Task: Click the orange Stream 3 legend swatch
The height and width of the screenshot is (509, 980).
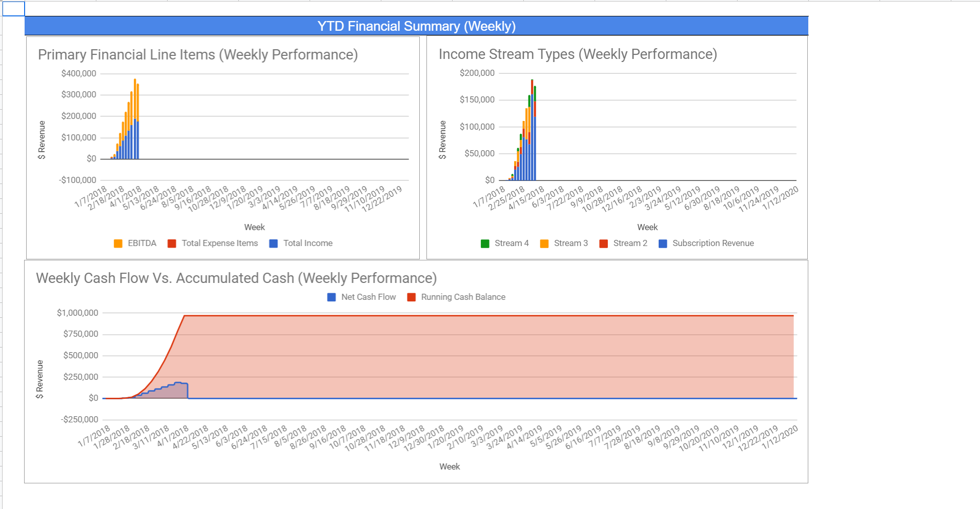Action: (x=544, y=243)
